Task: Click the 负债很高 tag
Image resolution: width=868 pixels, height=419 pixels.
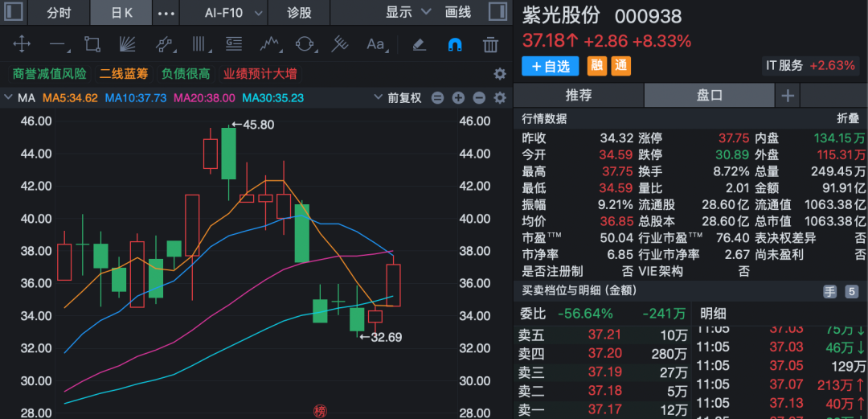Action: pos(186,74)
